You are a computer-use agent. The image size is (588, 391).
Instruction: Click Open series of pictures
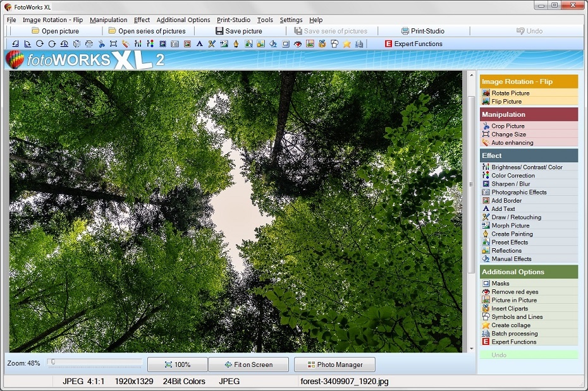(147, 31)
